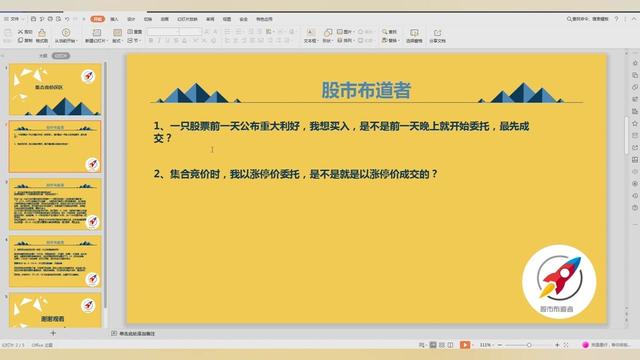Image resolution: width=640 pixels, height=360 pixels.
Task: Switch to the 设计 Design ribbon tab
Action: point(131,19)
